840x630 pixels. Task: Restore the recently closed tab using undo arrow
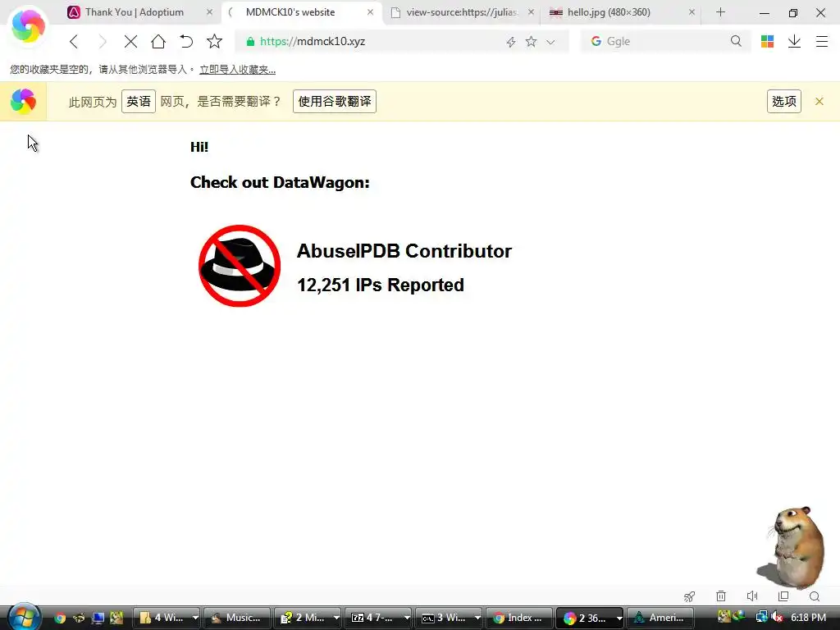click(186, 41)
